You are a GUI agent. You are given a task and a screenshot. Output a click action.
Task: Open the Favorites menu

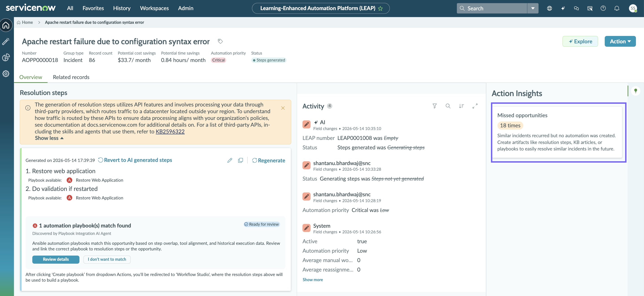[x=93, y=8]
